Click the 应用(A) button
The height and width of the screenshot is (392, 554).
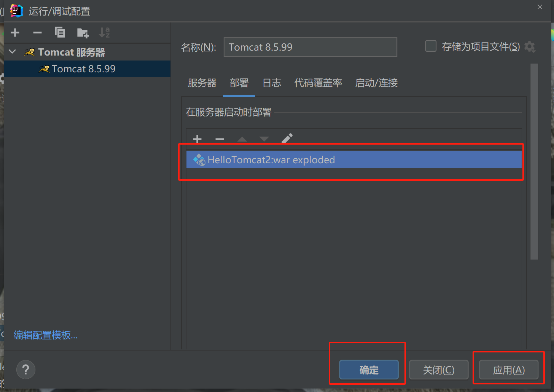(509, 370)
